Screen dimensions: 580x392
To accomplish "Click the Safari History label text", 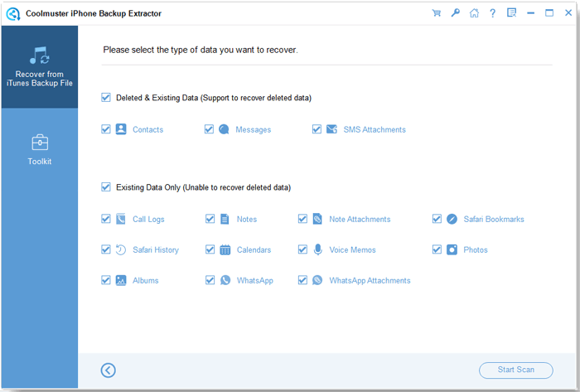I will click(x=156, y=250).
